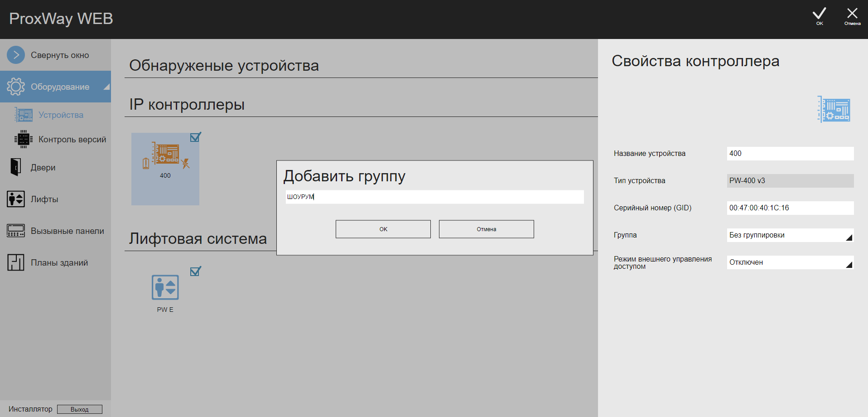Image resolution: width=868 pixels, height=417 pixels.
Task: Click the IP контроллеры heading
Action: pos(187,104)
